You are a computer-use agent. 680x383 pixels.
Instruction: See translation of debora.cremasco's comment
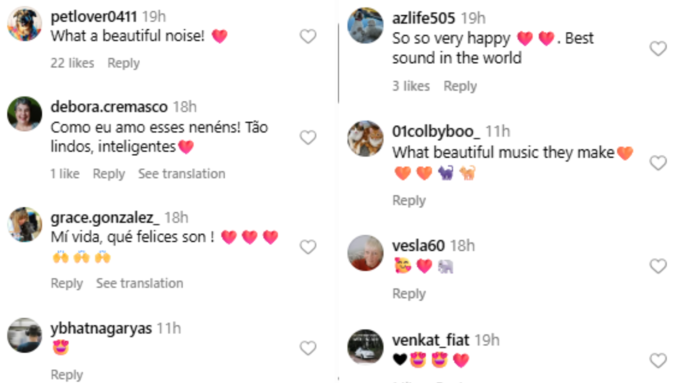tap(182, 174)
